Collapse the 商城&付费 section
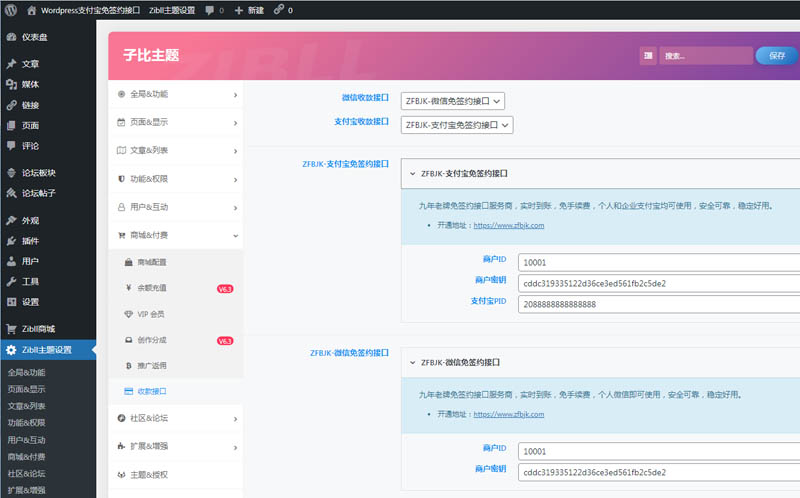The width and height of the screenshot is (800, 498). click(176, 235)
